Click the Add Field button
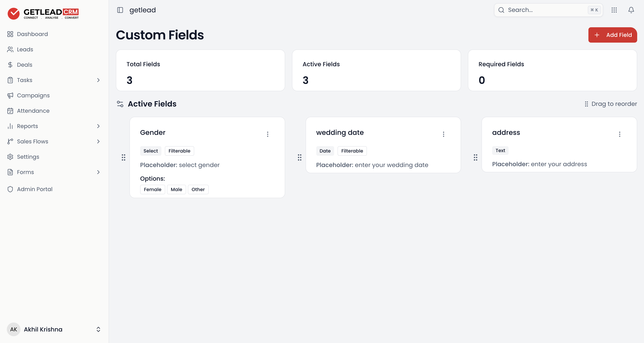Screen dimensions: 644x343 point(612,35)
